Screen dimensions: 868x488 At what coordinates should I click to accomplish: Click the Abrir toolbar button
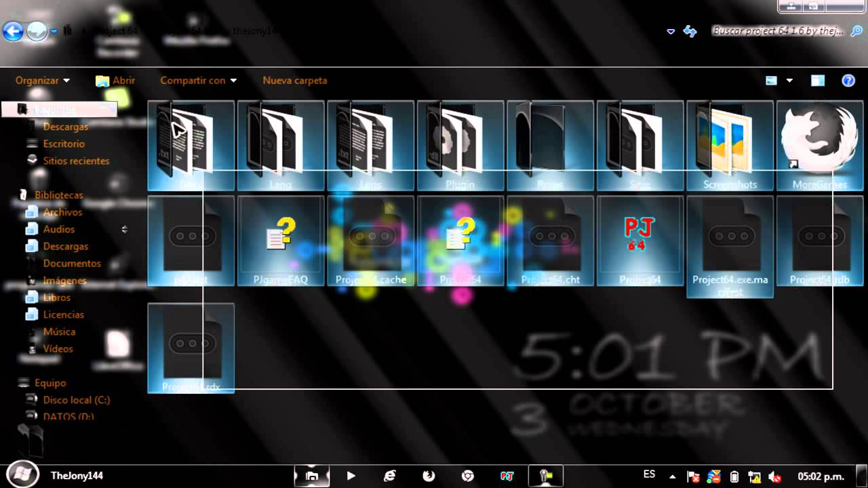pyautogui.click(x=115, y=80)
